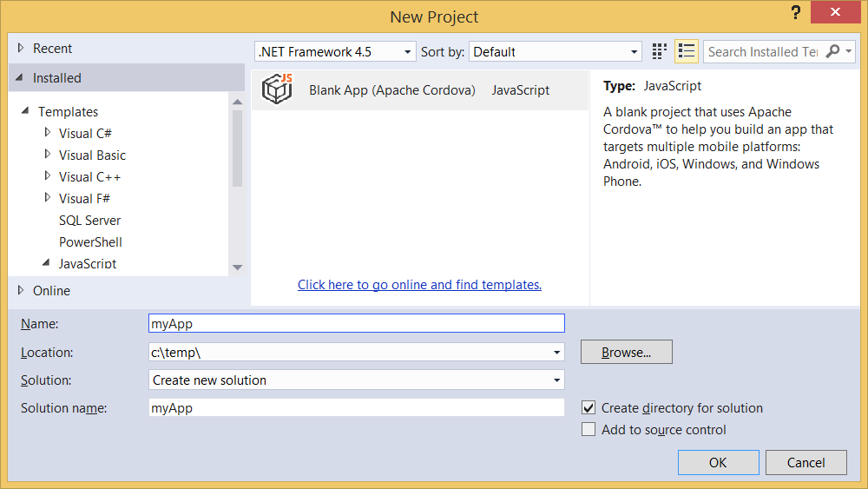Open the Solution dropdown showing Create new solution
Screen dimensions: 868x489
coord(357,380)
